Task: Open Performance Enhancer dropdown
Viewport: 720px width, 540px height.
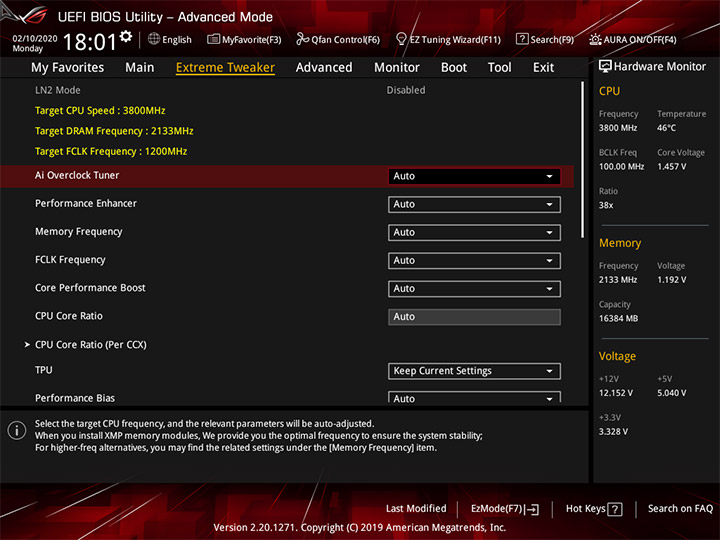Action: [x=474, y=204]
